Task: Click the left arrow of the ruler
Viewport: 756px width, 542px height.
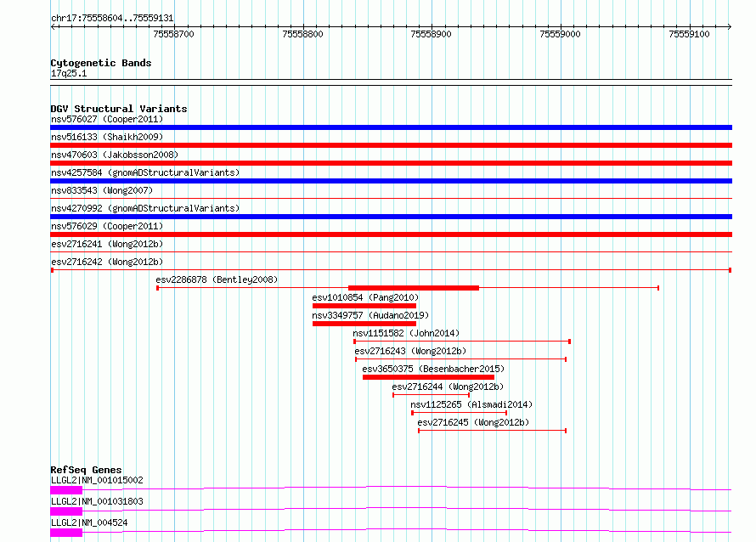Action: pyautogui.click(x=53, y=27)
